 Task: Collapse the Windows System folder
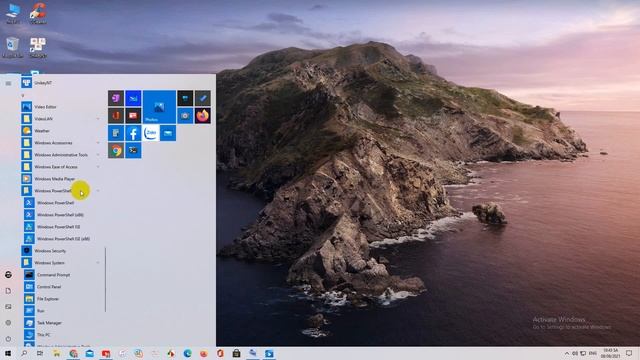click(x=61, y=263)
